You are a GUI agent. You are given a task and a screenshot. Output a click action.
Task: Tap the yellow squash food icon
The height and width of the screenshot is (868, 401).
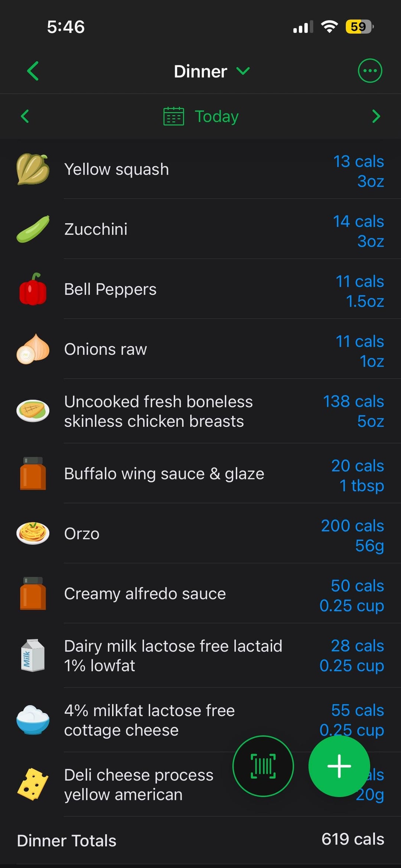[33, 169]
